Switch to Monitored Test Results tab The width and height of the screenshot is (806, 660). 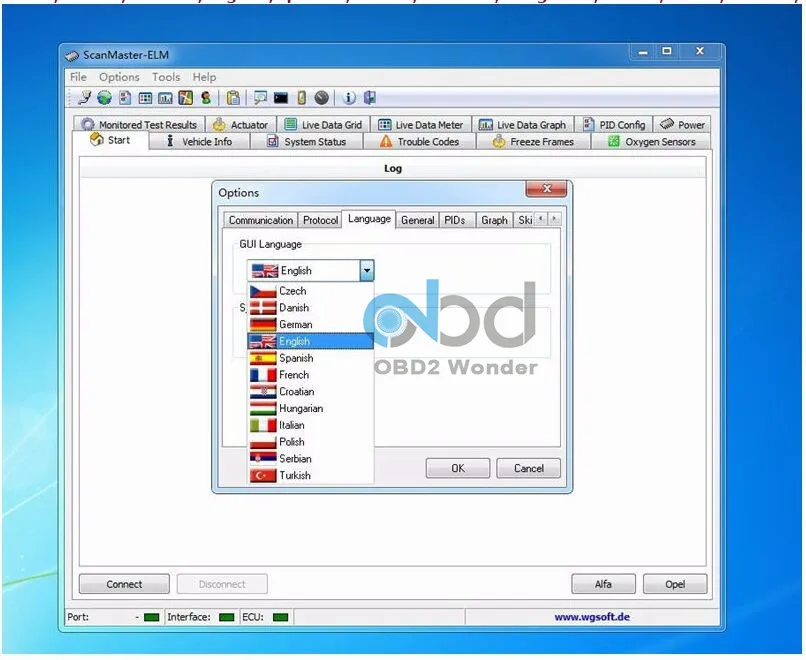click(x=140, y=124)
